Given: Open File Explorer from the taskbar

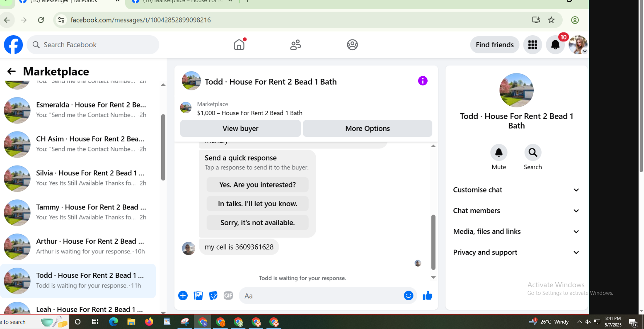Looking at the screenshot, I should (131, 322).
